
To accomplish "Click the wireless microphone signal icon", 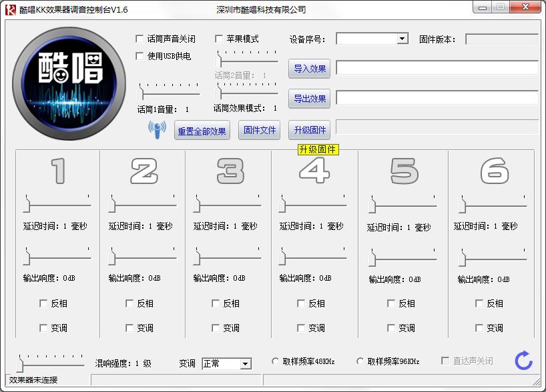I will tap(157, 129).
